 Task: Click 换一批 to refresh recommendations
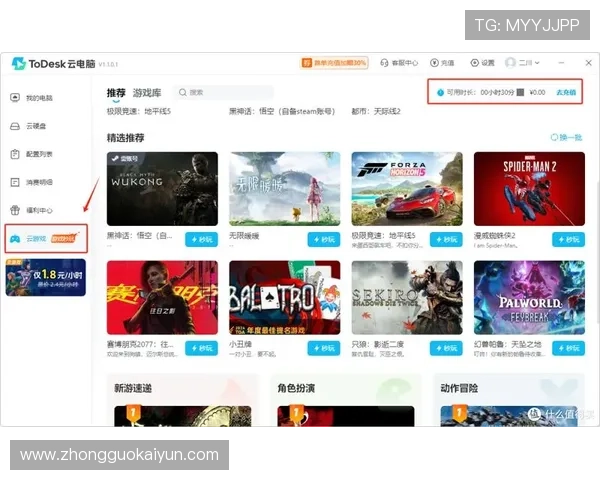click(566, 137)
